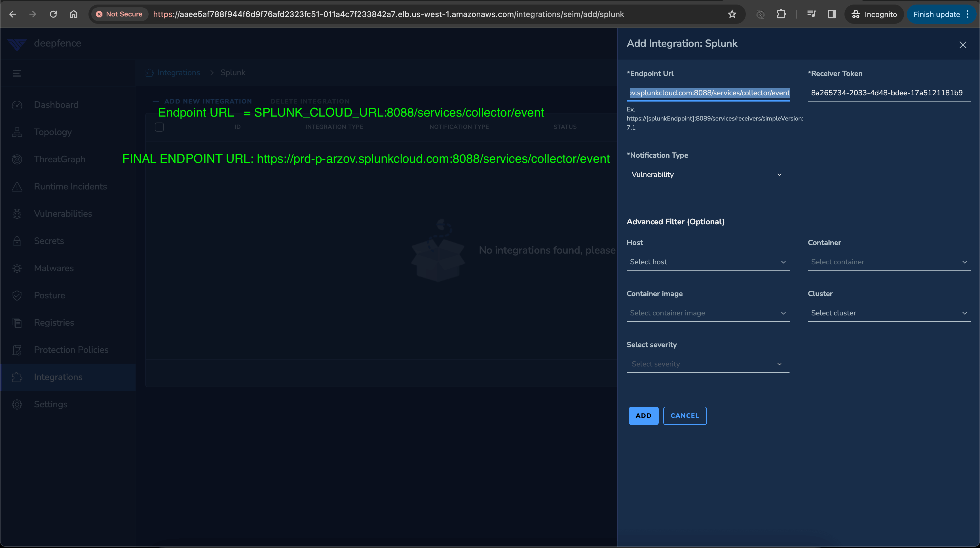980x548 pixels.
Task: Open Dashboard from the sidebar
Action: pyautogui.click(x=68, y=105)
